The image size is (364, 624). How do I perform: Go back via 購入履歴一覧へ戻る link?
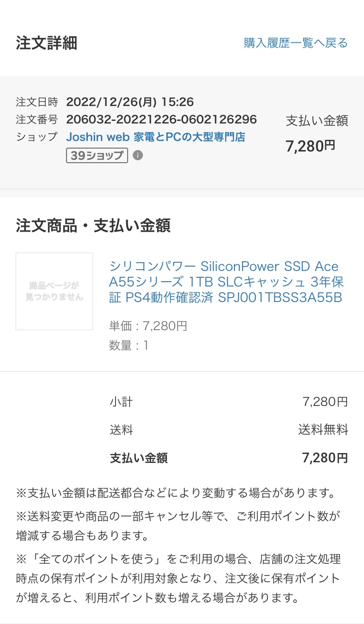pyautogui.click(x=296, y=43)
